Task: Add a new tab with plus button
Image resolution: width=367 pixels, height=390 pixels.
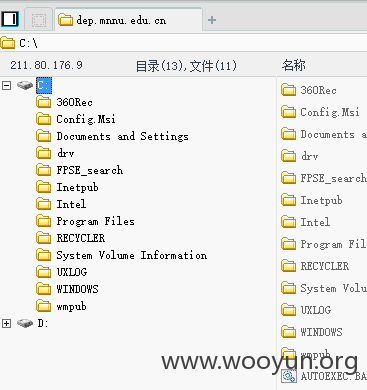Action: point(212,20)
